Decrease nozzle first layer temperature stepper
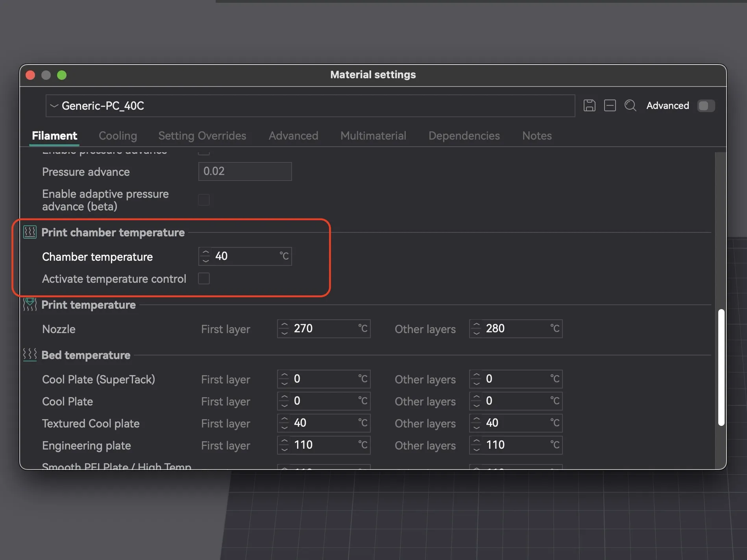This screenshot has height=560, width=747. coord(284,333)
